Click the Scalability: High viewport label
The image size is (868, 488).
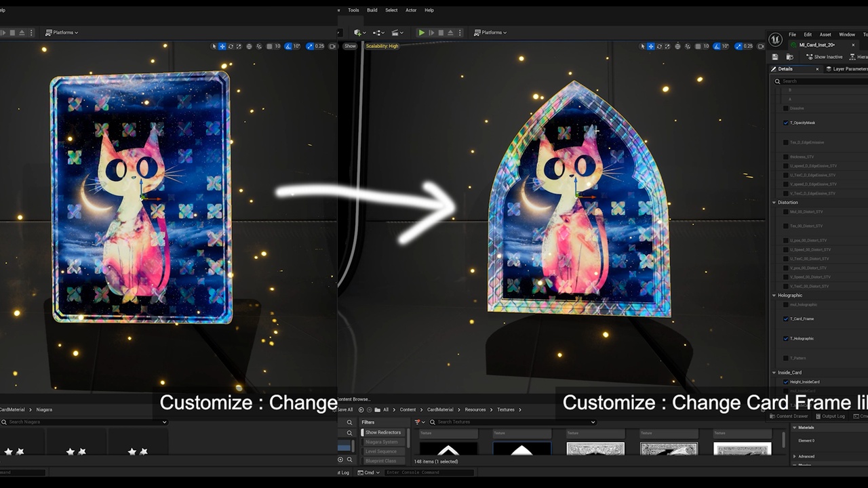coord(382,46)
